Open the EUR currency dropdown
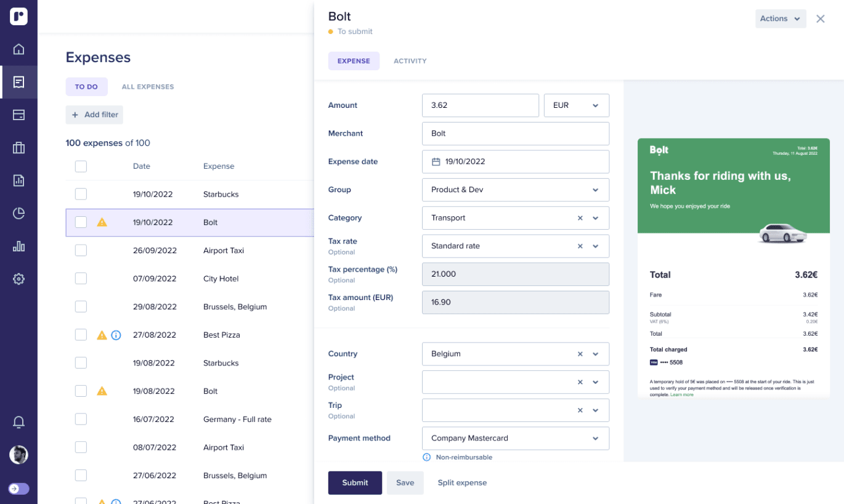This screenshot has width=844, height=504. pyautogui.click(x=576, y=105)
